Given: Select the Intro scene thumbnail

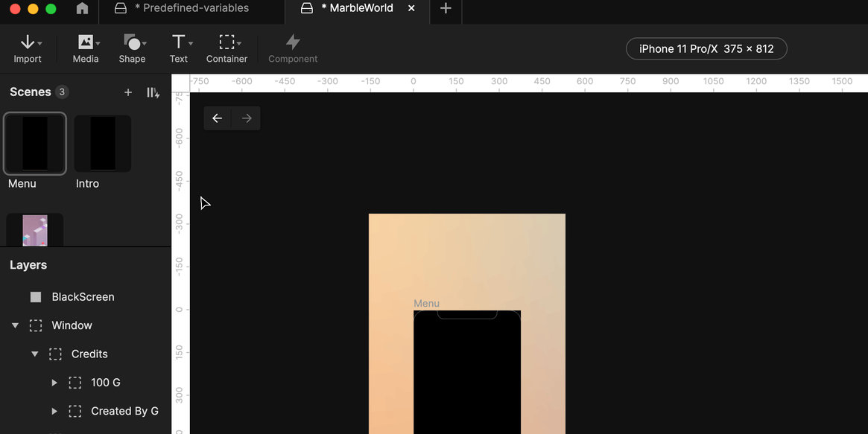Looking at the screenshot, I should tap(102, 143).
